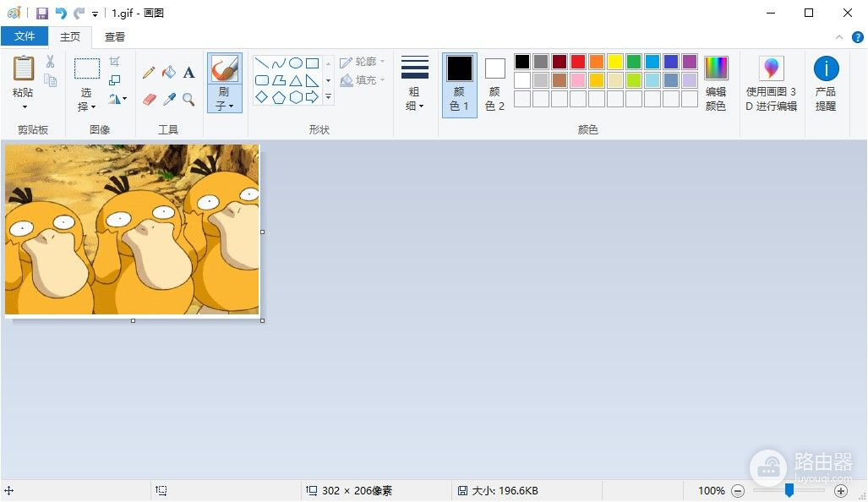Expand the Select (选择) dropdown menu

pos(87,106)
